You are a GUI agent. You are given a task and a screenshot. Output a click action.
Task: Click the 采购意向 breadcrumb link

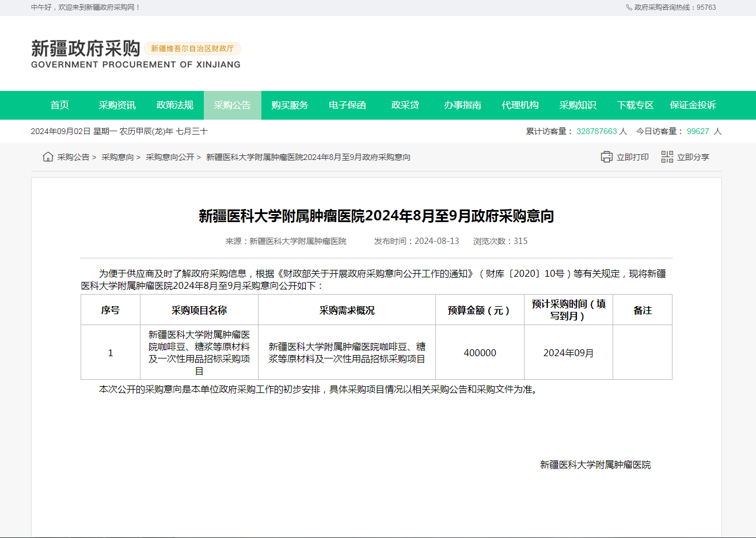(x=117, y=157)
